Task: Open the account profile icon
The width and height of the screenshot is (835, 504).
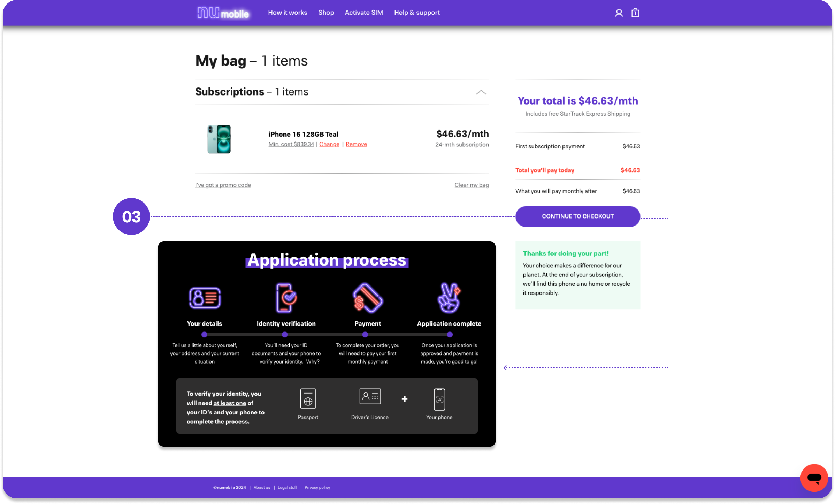Action: click(x=619, y=13)
